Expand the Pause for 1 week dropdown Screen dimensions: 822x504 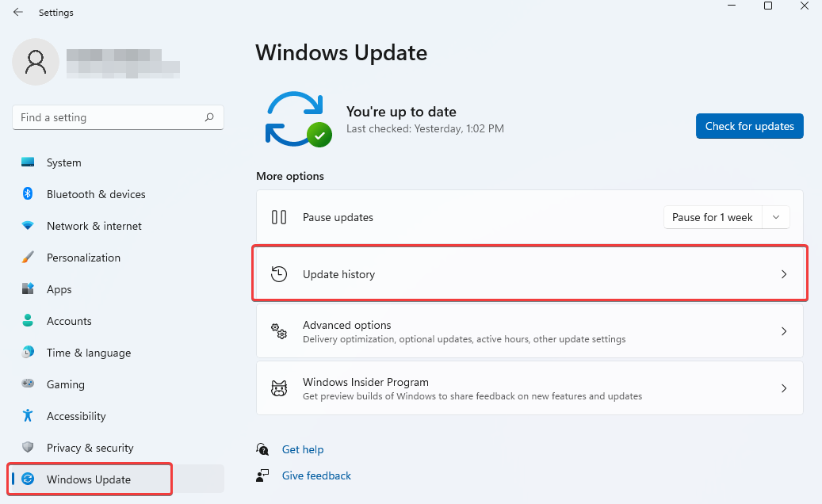tap(776, 216)
